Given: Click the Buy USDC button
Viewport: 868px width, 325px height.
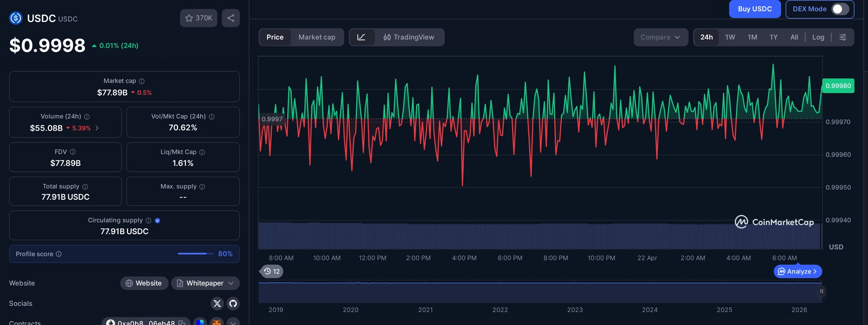Looking at the screenshot, I should click(755, 9).
